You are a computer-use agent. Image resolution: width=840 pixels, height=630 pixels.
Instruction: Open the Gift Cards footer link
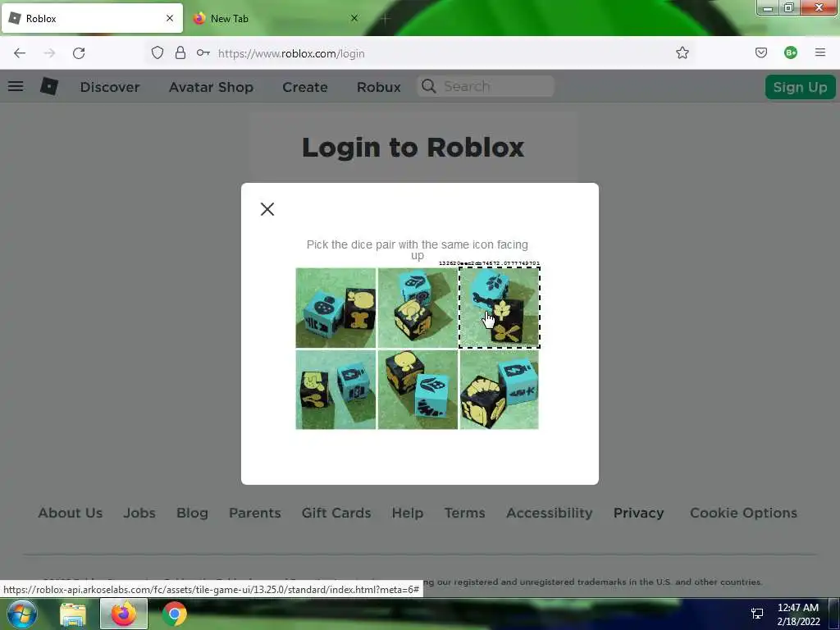[336, 513]
